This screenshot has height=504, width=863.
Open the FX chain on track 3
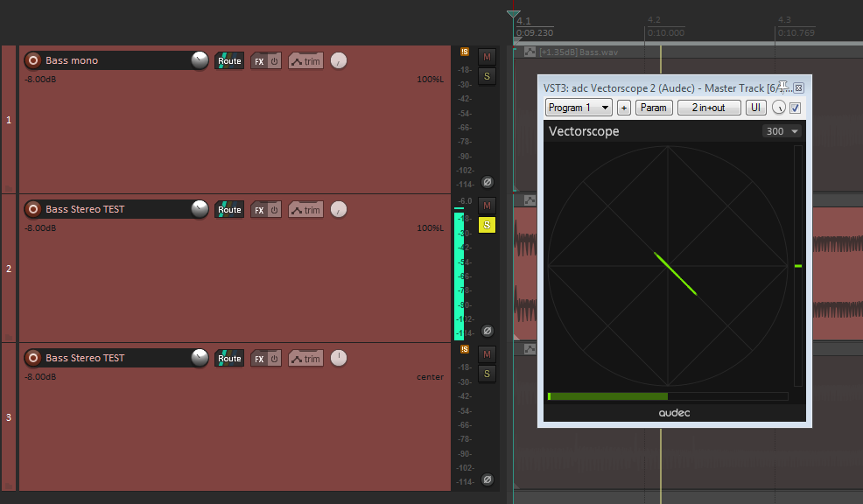coord(259,359)
